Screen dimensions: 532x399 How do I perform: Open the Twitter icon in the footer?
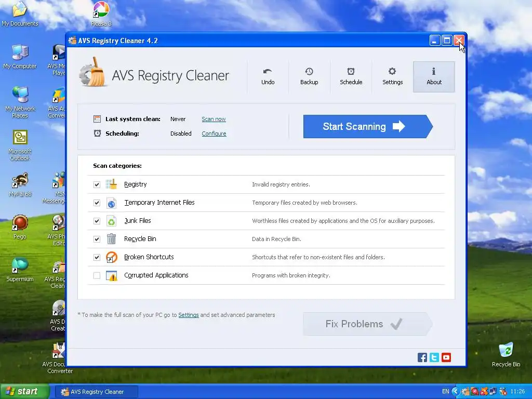click(434, 357)
